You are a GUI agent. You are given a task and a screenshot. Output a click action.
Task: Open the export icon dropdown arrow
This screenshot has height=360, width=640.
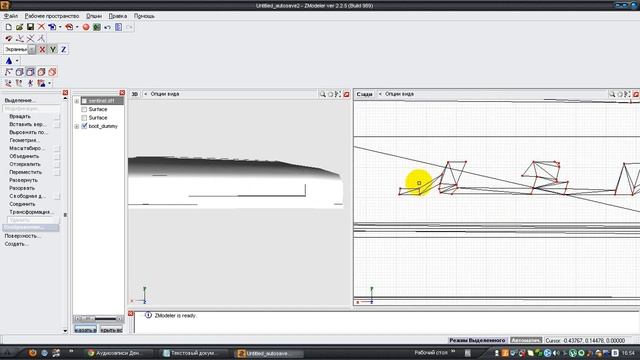click(x=77, y=27)
